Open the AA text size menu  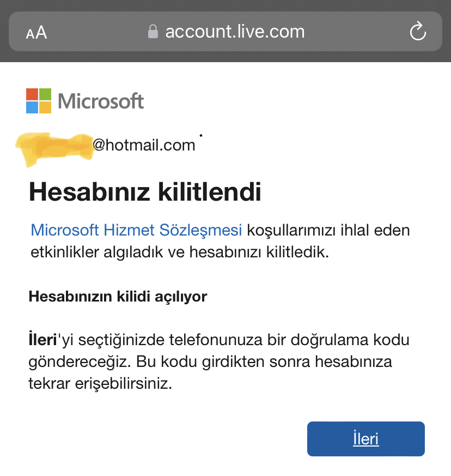coord(36,32)
